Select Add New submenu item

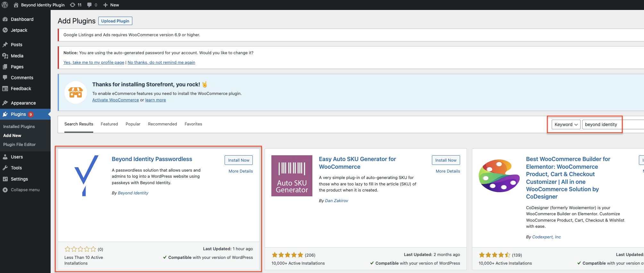pos(12,136)
